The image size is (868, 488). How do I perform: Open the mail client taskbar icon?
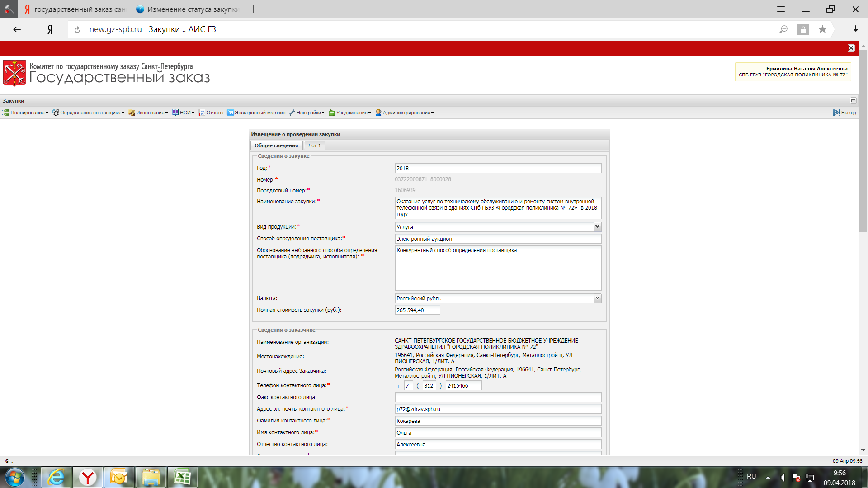119,478
